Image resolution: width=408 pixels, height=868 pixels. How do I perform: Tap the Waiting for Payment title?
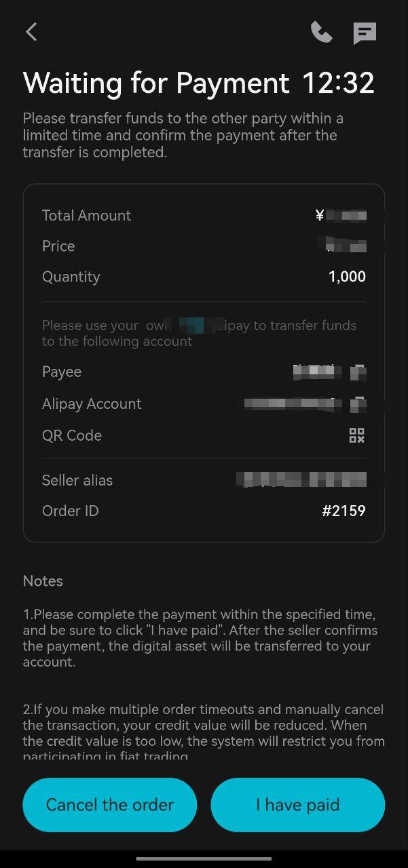(x=156, y=83)
